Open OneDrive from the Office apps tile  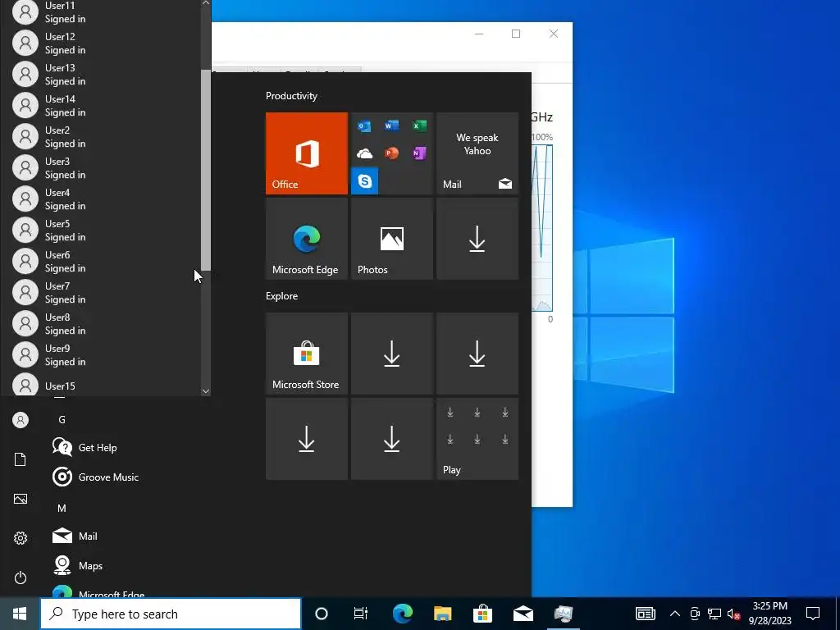click(364, 153)
